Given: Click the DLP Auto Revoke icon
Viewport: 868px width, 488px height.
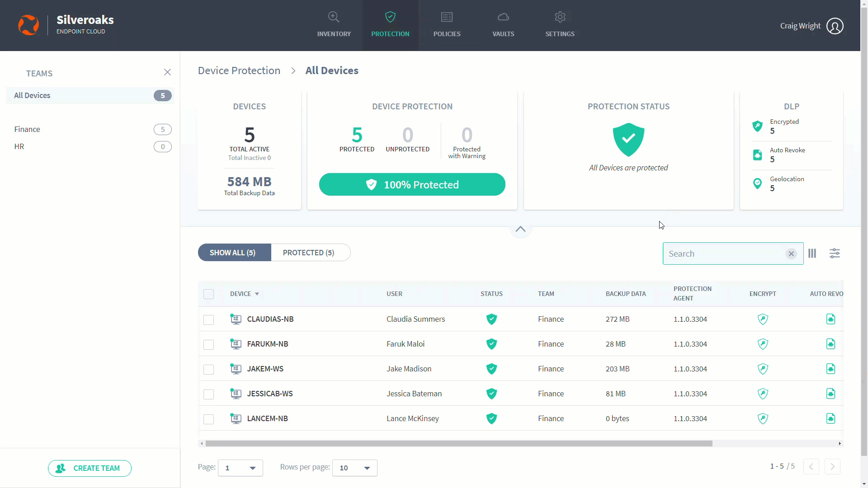Looking at the screenshot, I should point(757,155).
